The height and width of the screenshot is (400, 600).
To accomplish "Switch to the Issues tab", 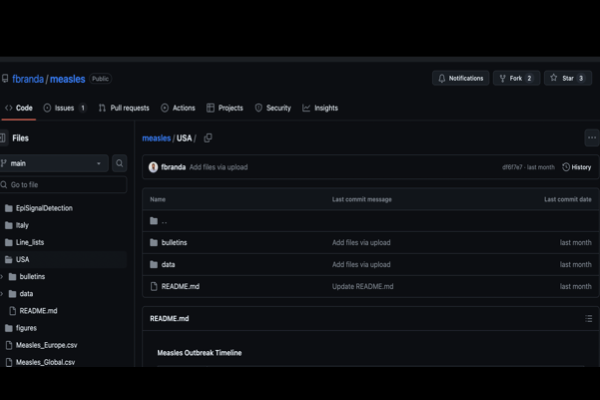I will pyautogui.click(x=64, y=108).
